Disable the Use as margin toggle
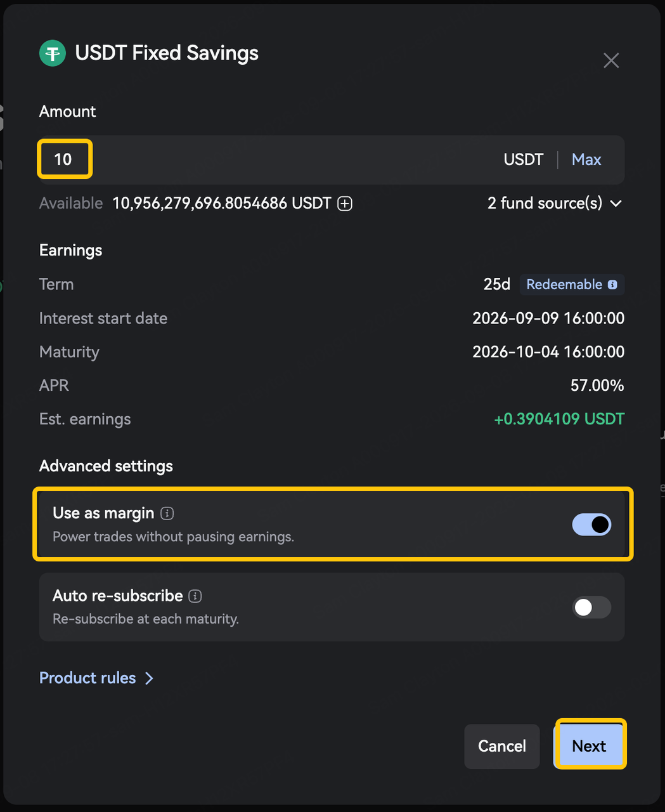The width and height of the screenshot is (665, 812). pos(591,525)
